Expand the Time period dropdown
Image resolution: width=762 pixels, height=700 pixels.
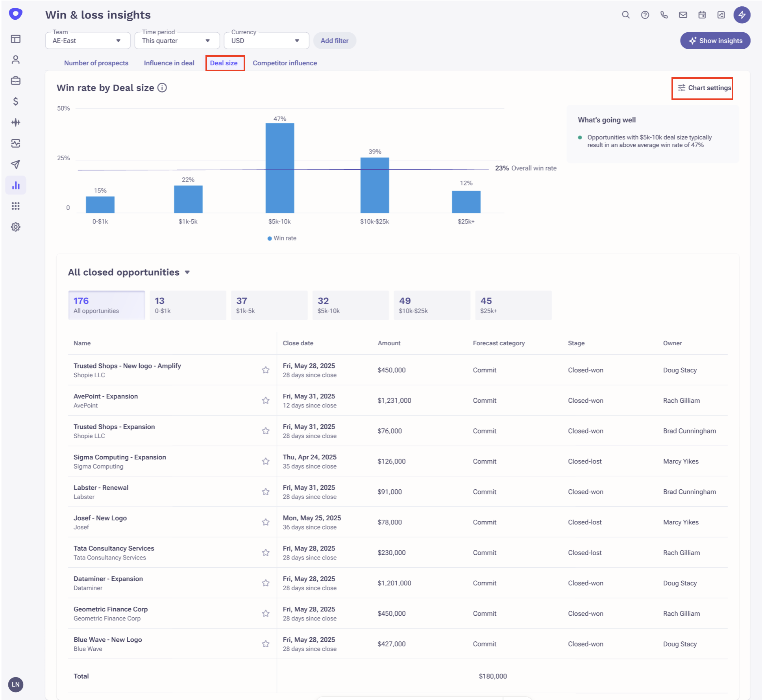point(177,41)
